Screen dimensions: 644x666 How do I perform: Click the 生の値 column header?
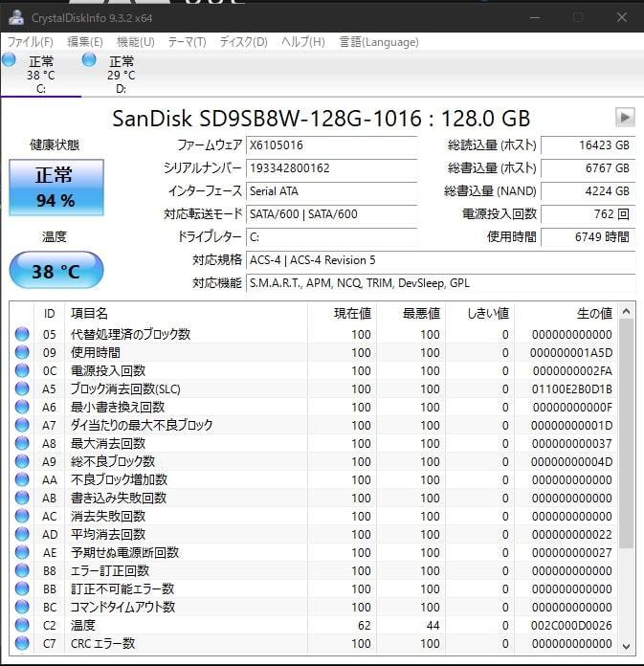[566, 314]
